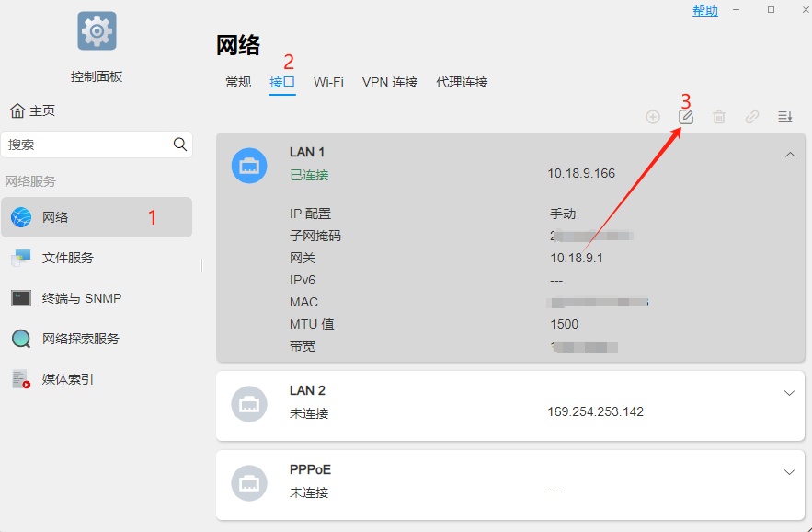This screenshot has height=532, width=812.
Task: Go to 主页 home
Action: (32, 110)
